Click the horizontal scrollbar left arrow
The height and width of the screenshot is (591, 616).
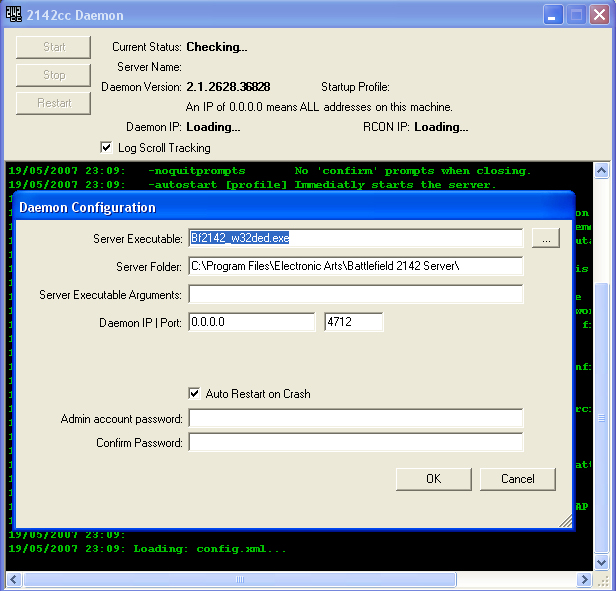[x=14, y=579]
